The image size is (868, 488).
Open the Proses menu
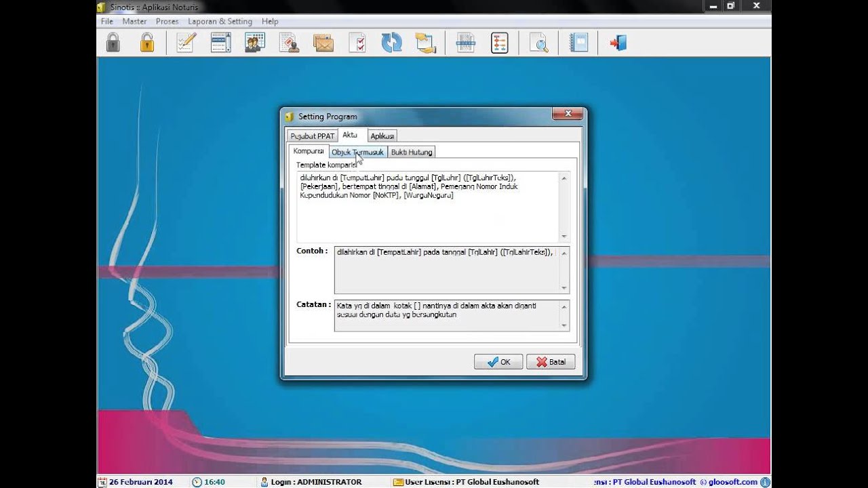point(167,22)
